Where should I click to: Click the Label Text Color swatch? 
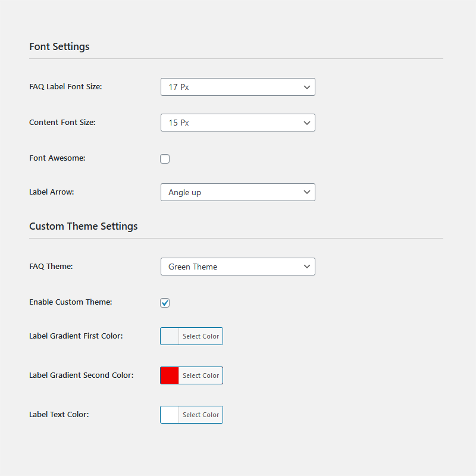pyautogui.click(x=169, y=415)
